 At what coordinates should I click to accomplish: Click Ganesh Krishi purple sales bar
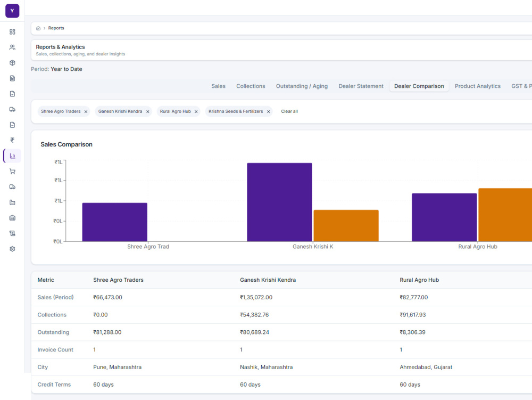coord(280,202)
